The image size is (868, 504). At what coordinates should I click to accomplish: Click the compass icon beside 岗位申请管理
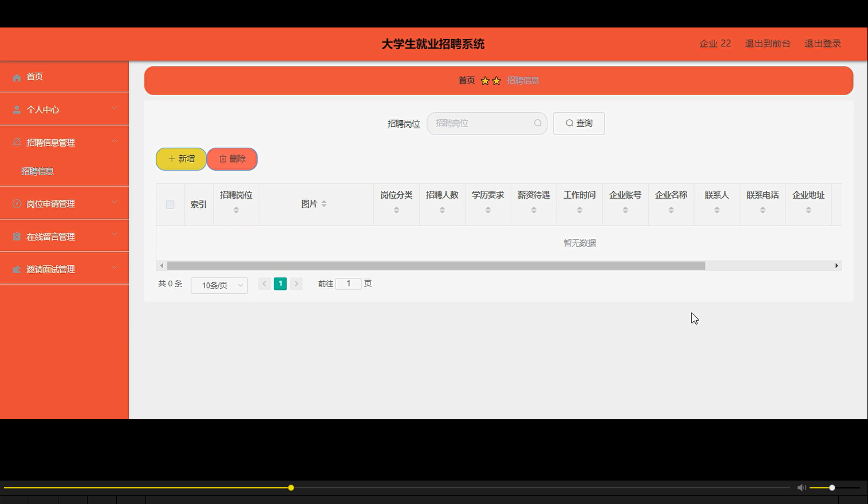(x=17, y=203)
